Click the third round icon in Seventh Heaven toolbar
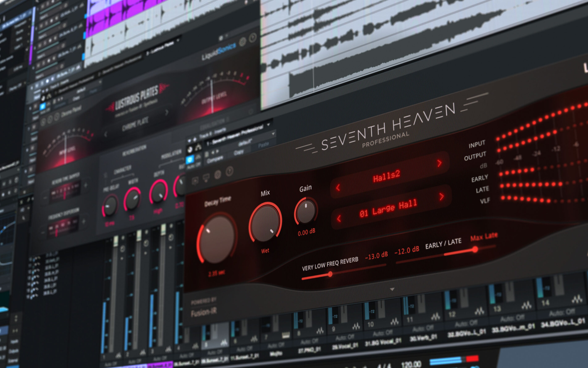Image resolution: width=588 pixels, height=368 pixels. [218, 175]
